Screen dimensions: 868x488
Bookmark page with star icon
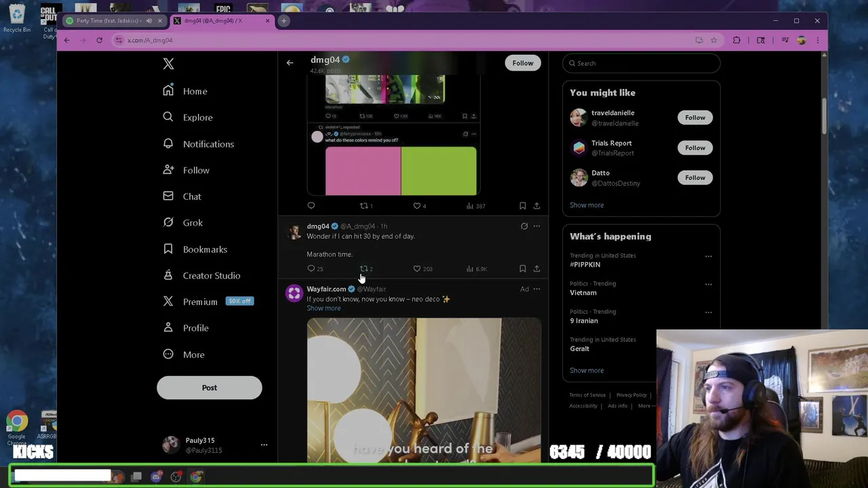[x=713, y=40]
